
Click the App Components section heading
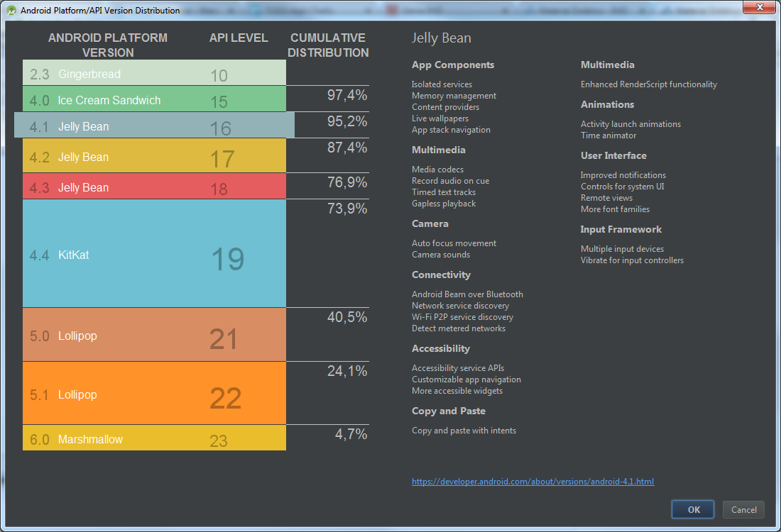pos(453,65)
